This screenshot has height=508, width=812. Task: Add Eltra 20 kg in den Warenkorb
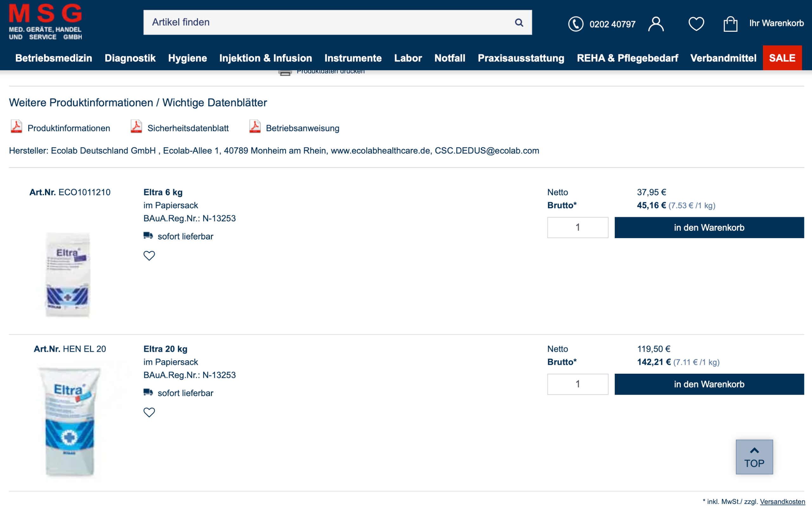[x=709, y=384]
